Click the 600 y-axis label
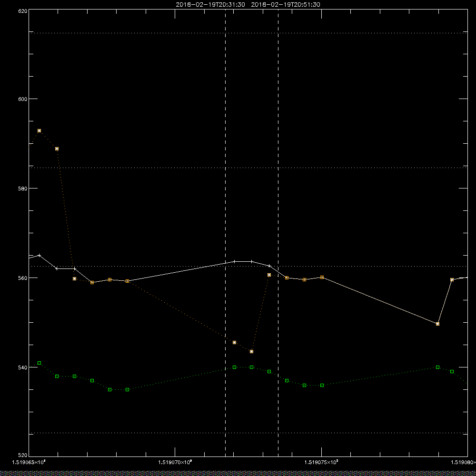This screenshot has width=476, height=476. [23, 99]
